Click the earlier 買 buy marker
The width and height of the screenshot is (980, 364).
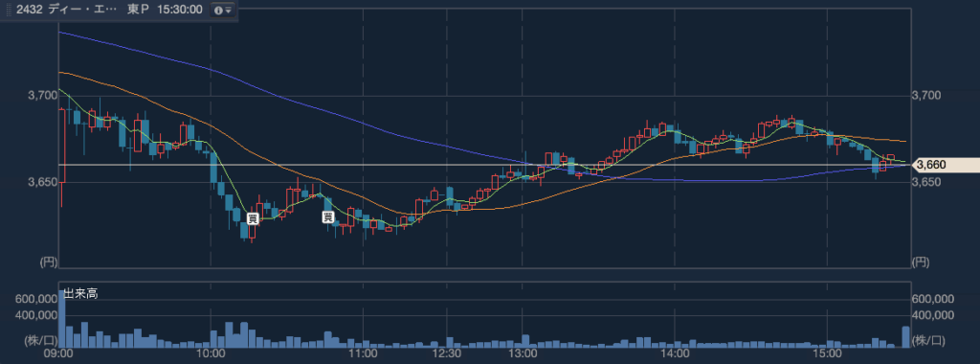click(253, 218)
